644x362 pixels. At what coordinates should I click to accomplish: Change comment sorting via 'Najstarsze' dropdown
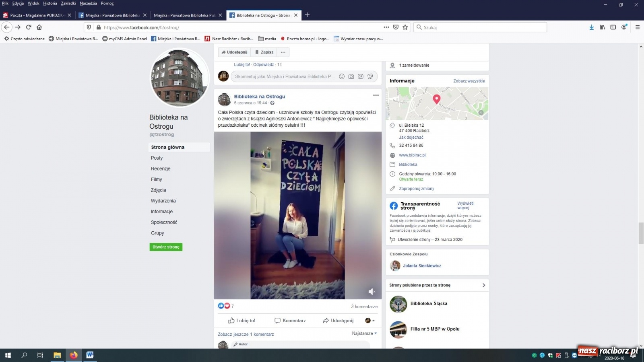pyautogui.click(x=363, y=333)
